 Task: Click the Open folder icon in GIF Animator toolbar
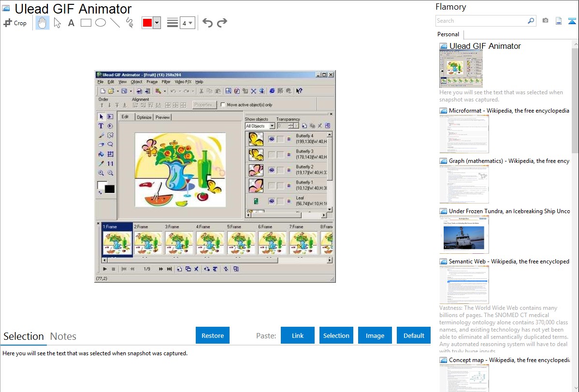click(111, 91)
